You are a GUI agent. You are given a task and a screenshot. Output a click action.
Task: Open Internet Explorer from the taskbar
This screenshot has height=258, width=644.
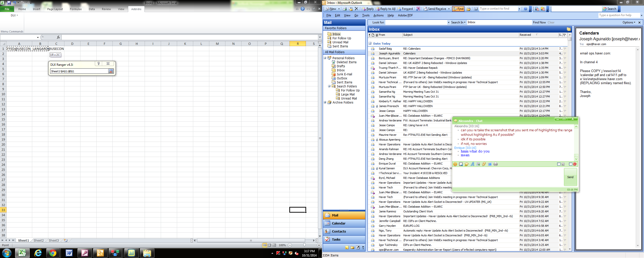coord(38,253)
